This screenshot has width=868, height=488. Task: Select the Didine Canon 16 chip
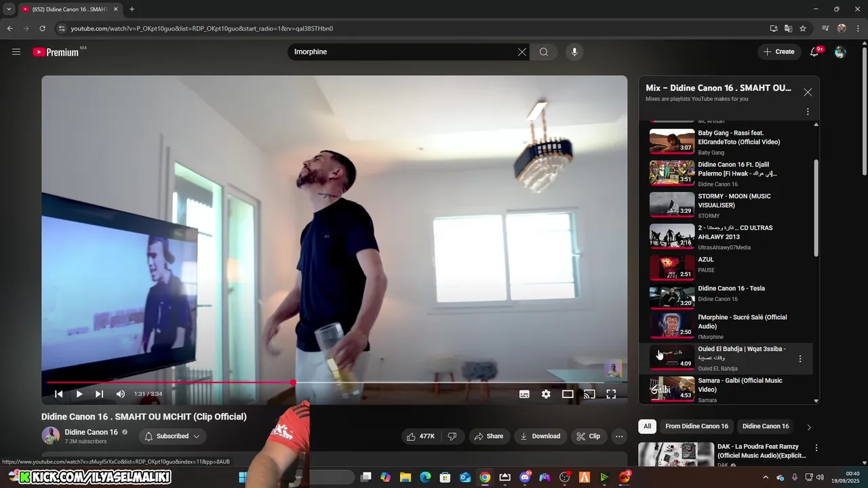(766, 426)
